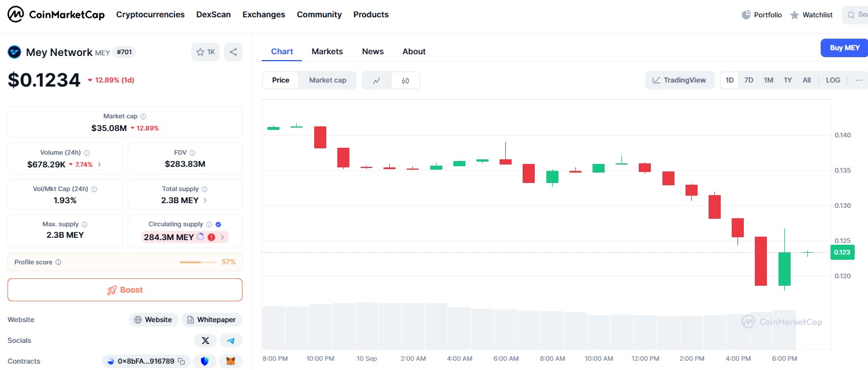Add token to MetaMask fox icon
The width and height of the screenshot is (868, 370).
[x=231, y=361]
